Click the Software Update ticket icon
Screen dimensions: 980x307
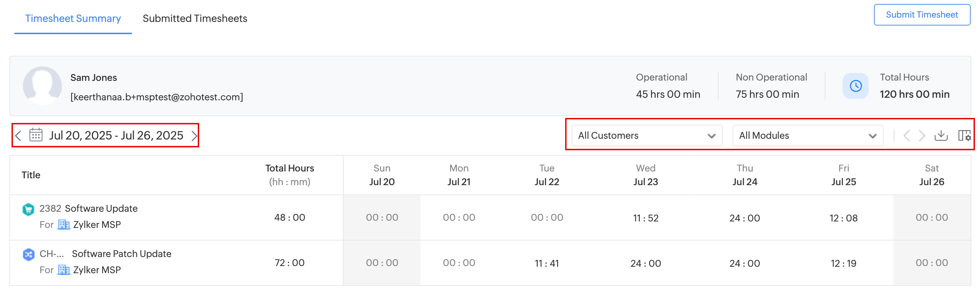click(x=28, y=209)
